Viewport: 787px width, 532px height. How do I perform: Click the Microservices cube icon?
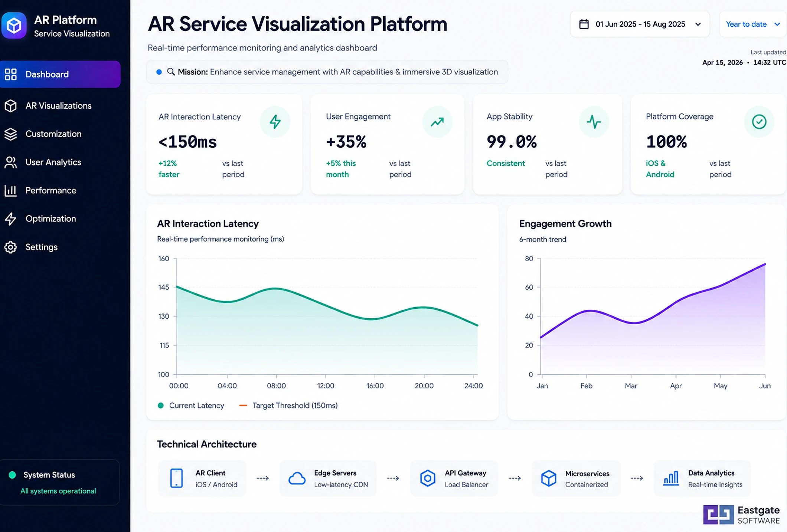(549, 478)
